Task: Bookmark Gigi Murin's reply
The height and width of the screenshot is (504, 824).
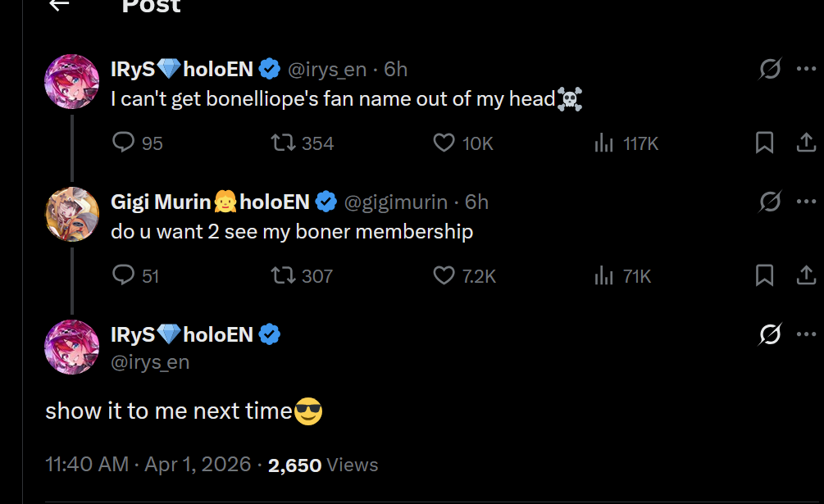Action: pyautogui.click(x=764, y=276)
